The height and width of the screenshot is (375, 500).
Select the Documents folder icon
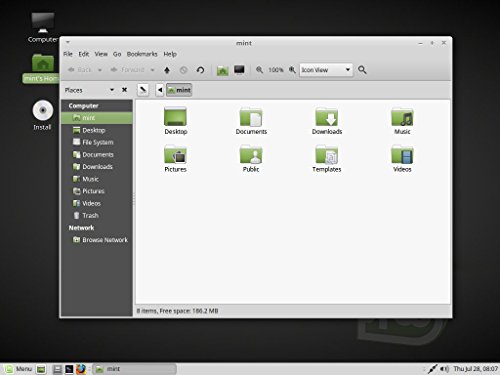pyautogui.click(x=251, y=121)
